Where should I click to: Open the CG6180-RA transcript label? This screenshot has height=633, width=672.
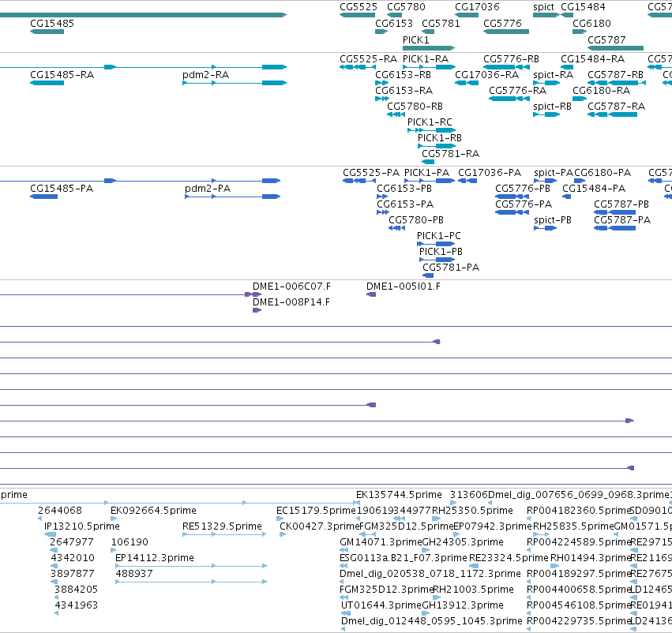coord(601,90)
